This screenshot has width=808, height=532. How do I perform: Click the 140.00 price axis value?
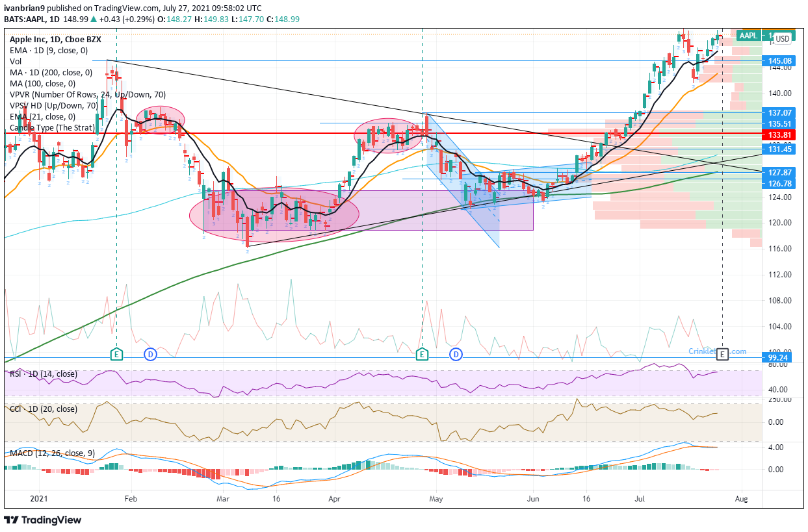pyautogui.click(x=779, y=93)
